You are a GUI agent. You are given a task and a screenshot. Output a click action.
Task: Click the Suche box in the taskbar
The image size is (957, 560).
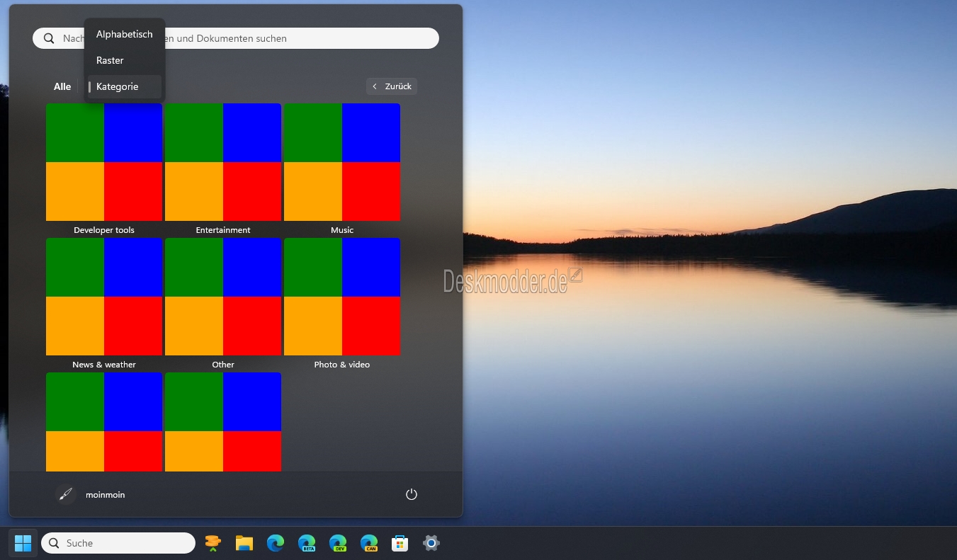click(118, 543)
